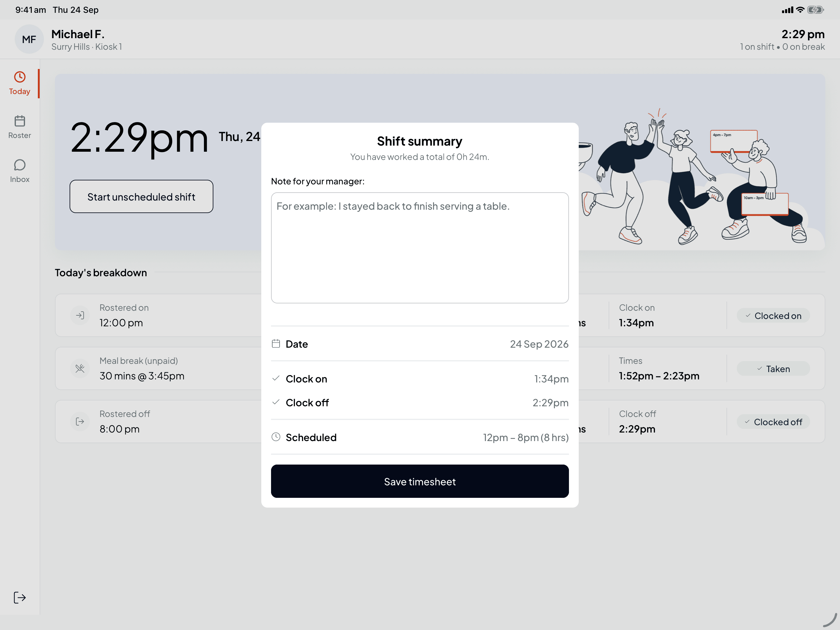Click the checkmark icon beside Clock off

tap(276, 402)
